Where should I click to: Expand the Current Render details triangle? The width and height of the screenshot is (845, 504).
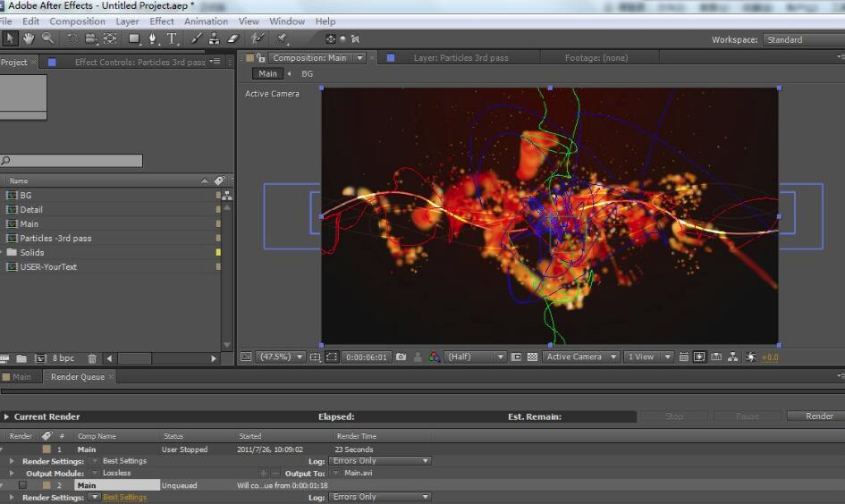click(x=7, y=416)
